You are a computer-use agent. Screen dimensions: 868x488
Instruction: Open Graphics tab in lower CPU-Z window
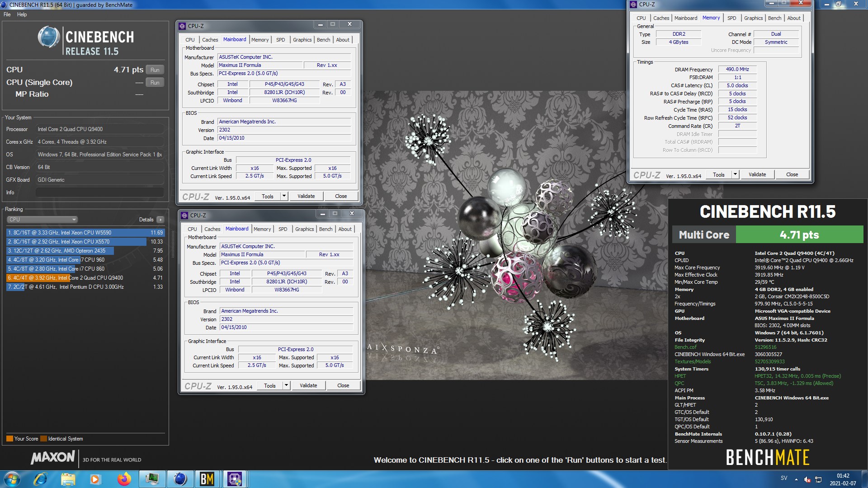(x=305, y=229)
